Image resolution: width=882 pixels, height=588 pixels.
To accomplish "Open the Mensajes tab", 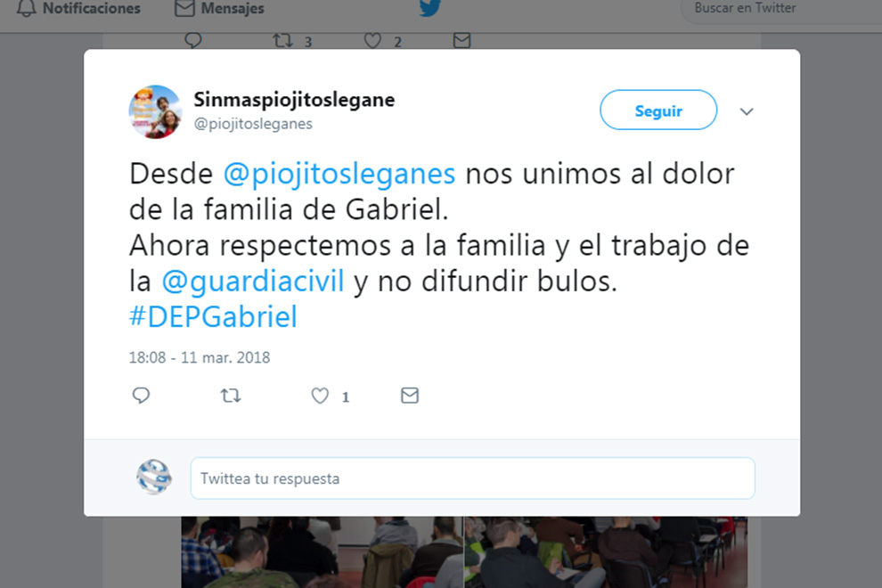I will [219, 8].
